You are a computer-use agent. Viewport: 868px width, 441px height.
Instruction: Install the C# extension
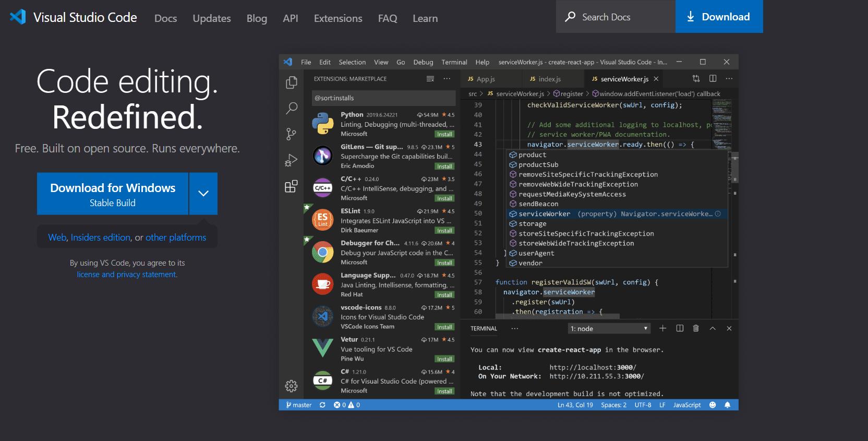click(x=444, y=391)
